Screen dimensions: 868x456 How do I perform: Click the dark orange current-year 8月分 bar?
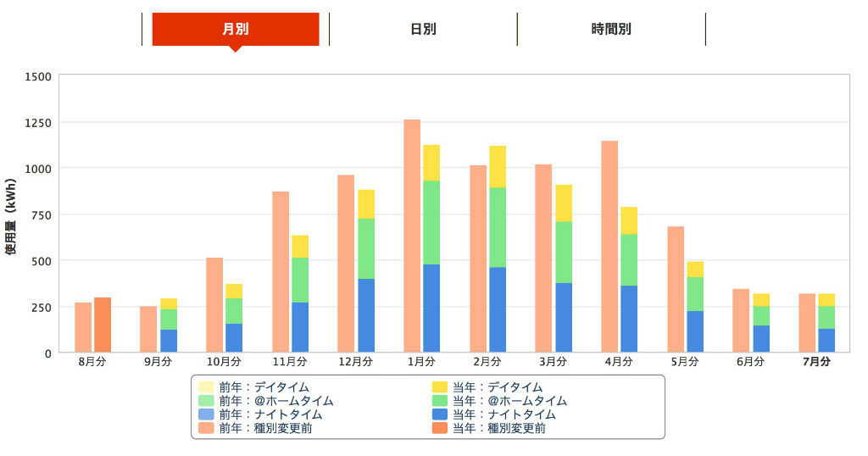click(x=103, y=325)
